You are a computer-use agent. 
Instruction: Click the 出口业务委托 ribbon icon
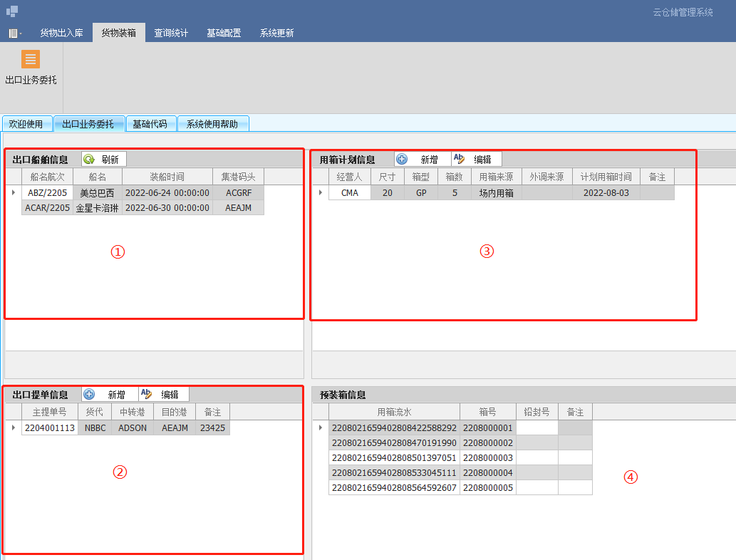(x=31, y=60)
